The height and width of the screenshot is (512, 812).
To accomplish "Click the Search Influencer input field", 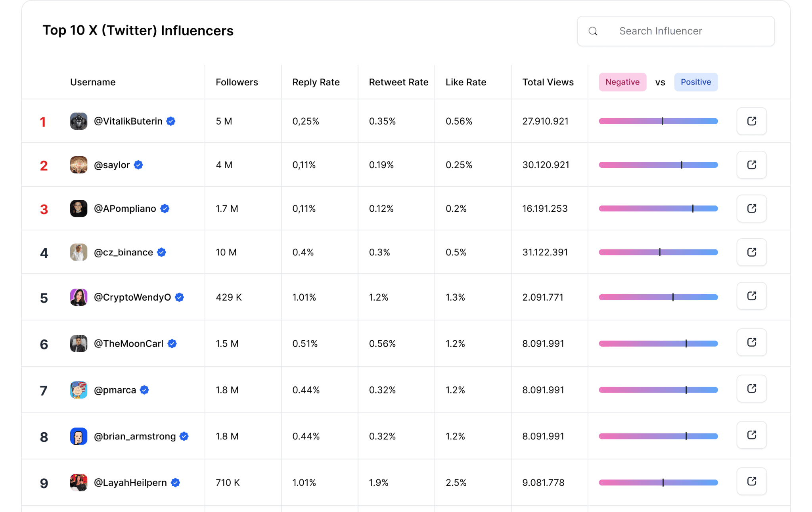I will coord(676,31).
